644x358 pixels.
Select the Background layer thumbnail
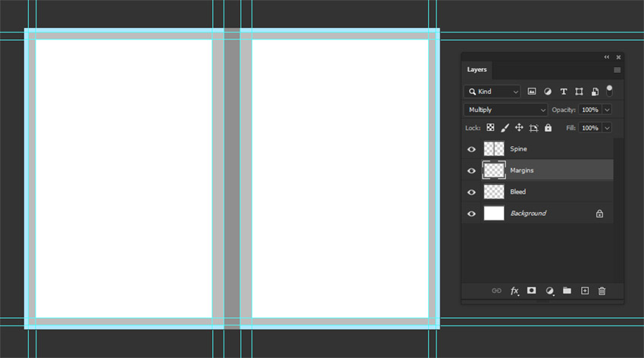click(x=494, y=213)
